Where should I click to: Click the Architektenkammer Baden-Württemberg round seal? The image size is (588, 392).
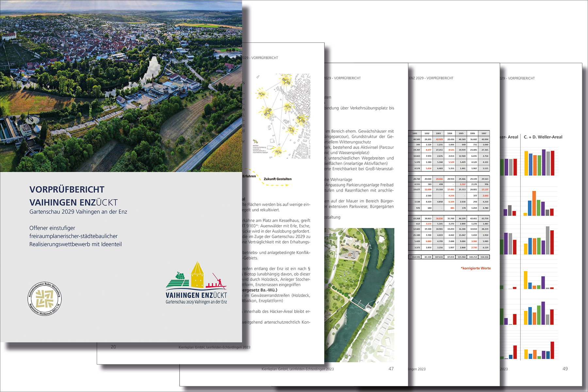click(x=44, y=299)
